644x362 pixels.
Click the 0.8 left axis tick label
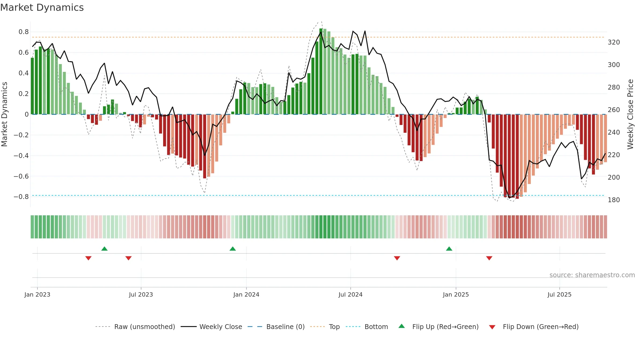pyautogui.click(x=24, y=32)
